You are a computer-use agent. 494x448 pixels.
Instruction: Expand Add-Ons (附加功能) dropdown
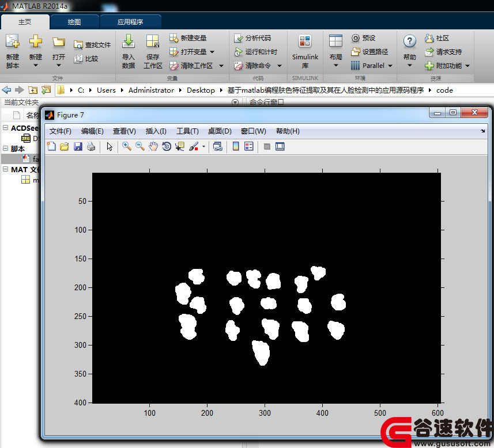(467, 66)
